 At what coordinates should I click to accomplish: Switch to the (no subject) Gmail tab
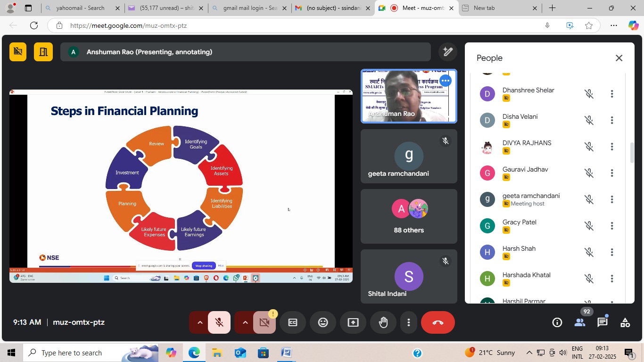coord(333,8)
